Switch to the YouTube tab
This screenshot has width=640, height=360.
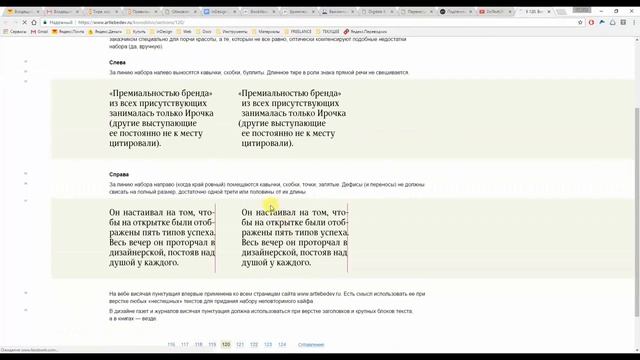pos(495,12)
